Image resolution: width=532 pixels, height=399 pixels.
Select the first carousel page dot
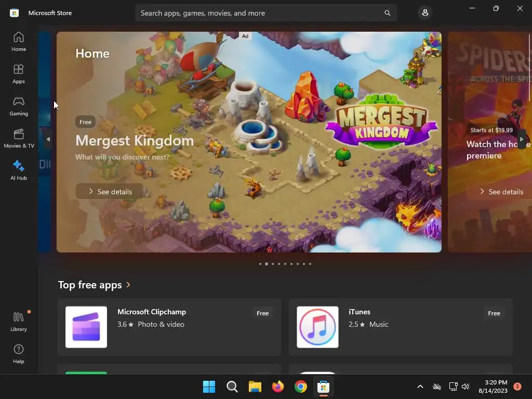pyautogui.click(x=260, y=264)
